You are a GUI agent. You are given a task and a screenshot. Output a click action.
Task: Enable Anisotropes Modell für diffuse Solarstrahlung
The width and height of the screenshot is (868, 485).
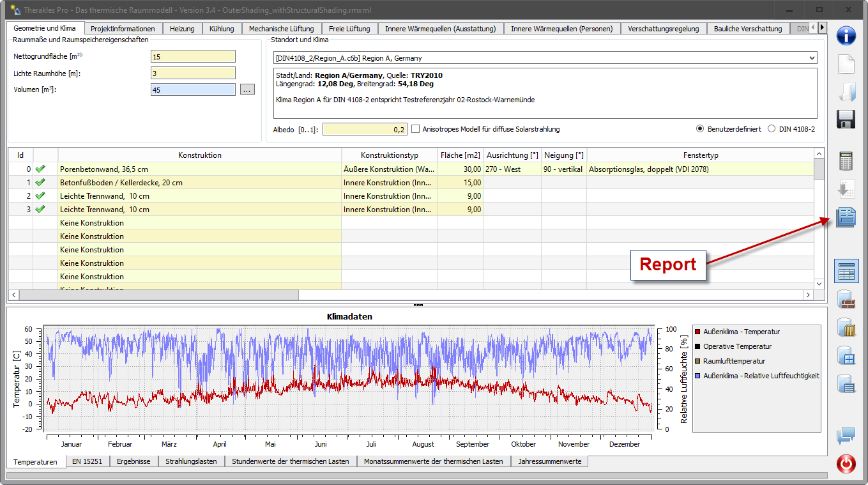(x=416, y=129)
